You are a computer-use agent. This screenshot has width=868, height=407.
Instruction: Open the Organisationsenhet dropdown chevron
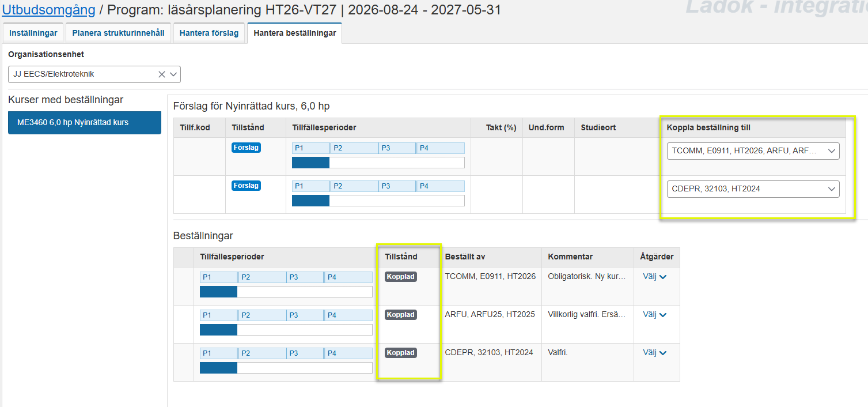pyautogui.click(x=173, y=74)
